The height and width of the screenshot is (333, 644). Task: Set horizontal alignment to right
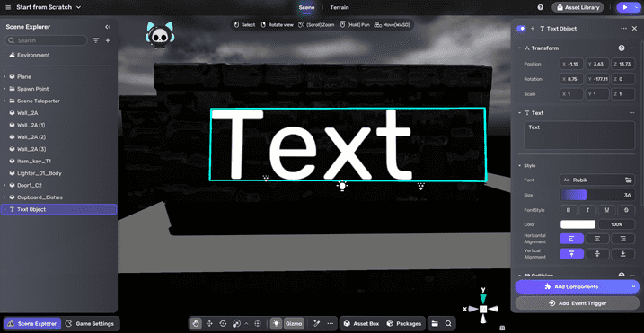point(623,239)
